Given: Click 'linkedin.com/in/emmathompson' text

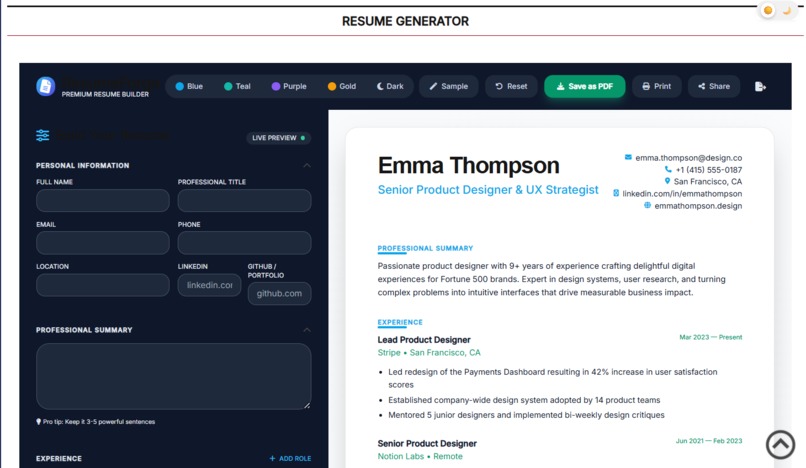Looking at the screenshot, I should (x=682, y=194).
